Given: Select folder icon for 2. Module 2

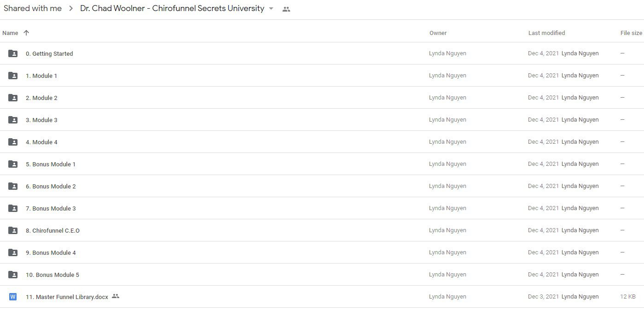Looking at the screenshot, I should pos(13,98).
